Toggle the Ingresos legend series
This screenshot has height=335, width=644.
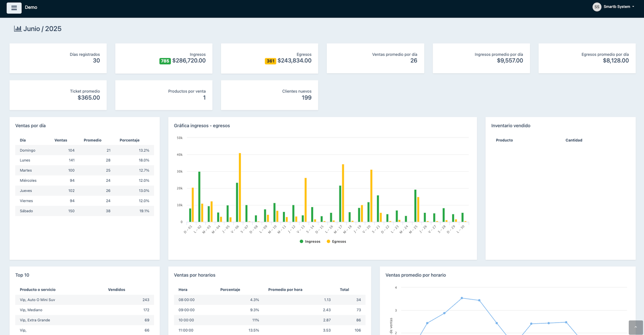310,242
